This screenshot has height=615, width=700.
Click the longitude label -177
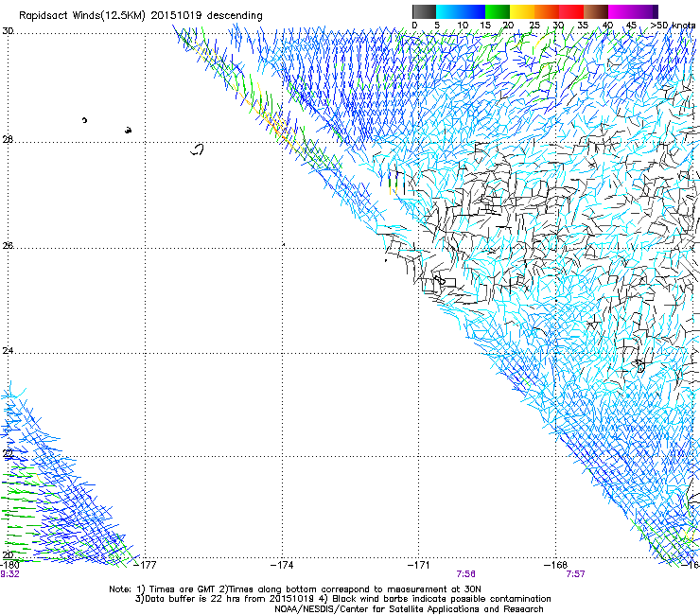[x=145, y=565]
